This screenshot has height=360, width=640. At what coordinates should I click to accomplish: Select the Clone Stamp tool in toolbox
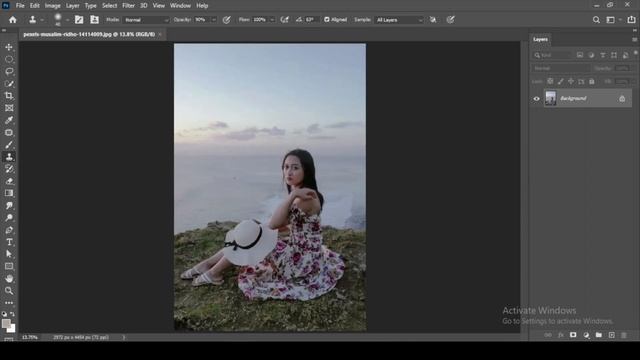tap(9, 157)
